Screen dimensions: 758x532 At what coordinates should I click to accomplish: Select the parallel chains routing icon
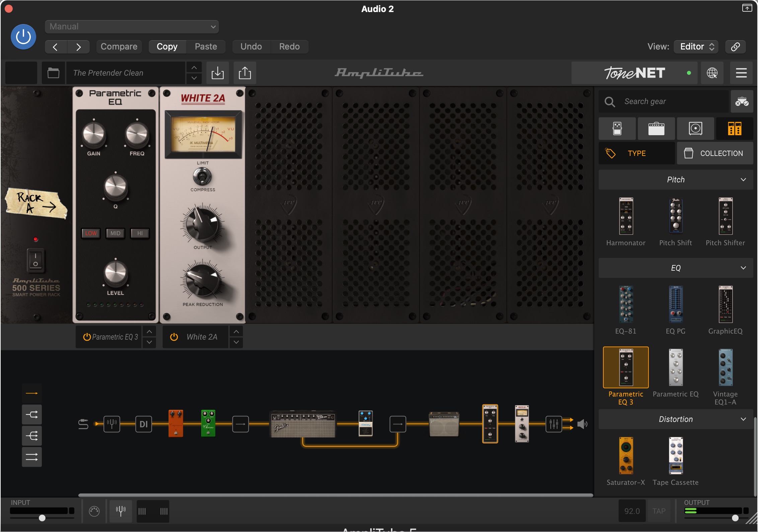(x=32, y=457)
